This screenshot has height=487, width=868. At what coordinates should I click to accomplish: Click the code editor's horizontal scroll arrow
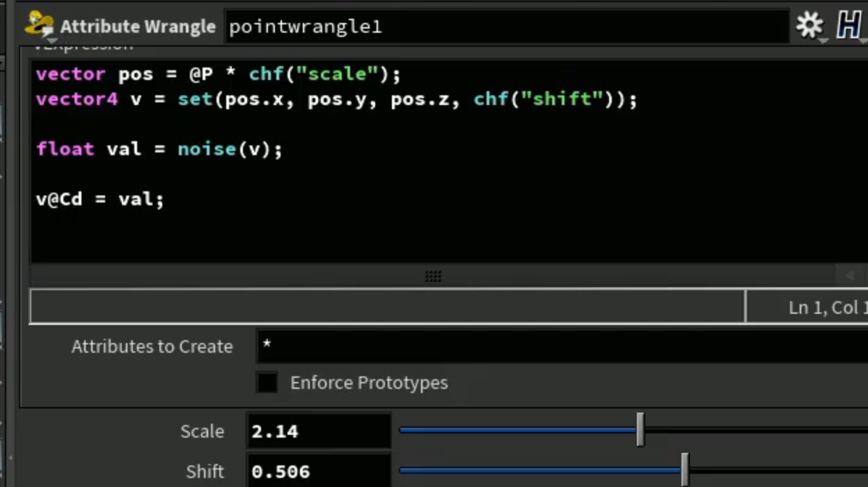tap(849, 276)
